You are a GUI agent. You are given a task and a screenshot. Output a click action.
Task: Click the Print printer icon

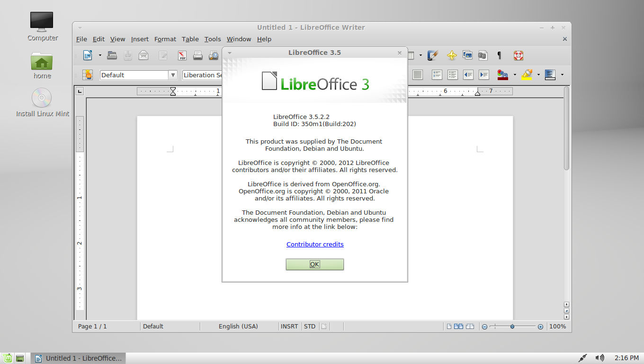(198, 55)
